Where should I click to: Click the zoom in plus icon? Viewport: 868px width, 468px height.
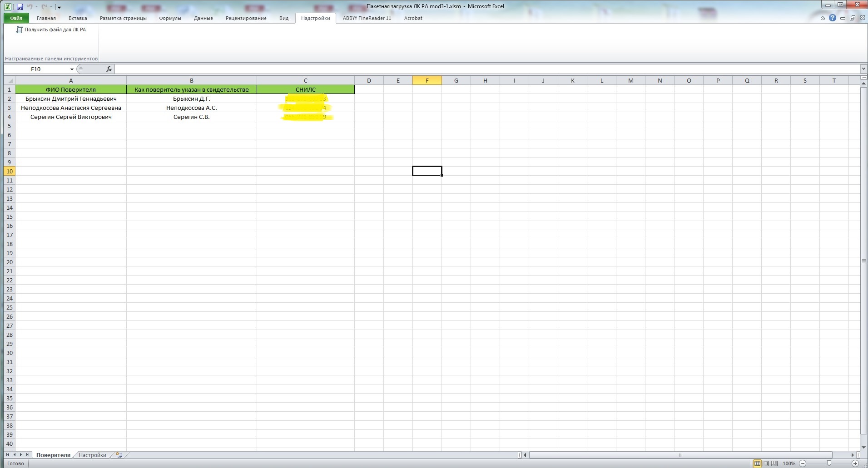[x=855, y=463]
